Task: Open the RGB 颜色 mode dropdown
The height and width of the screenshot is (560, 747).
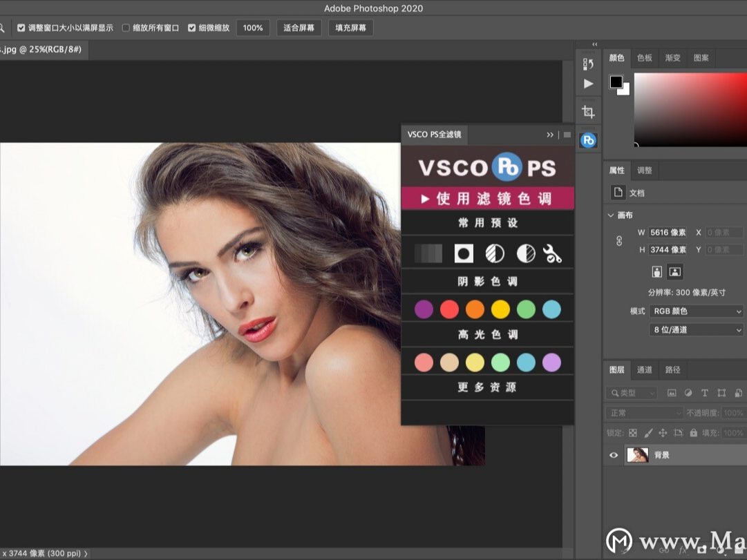Action: [x=695, y=311]
